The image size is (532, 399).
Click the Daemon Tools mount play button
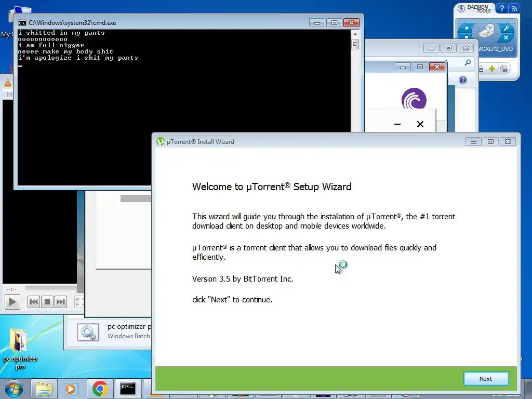(x=467, y=28)
